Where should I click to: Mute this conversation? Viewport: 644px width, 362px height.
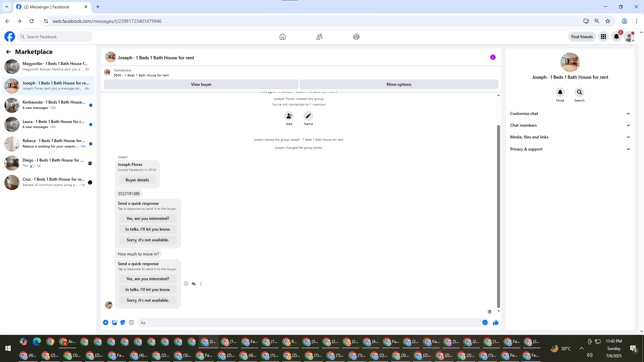(x=560, y=92)
